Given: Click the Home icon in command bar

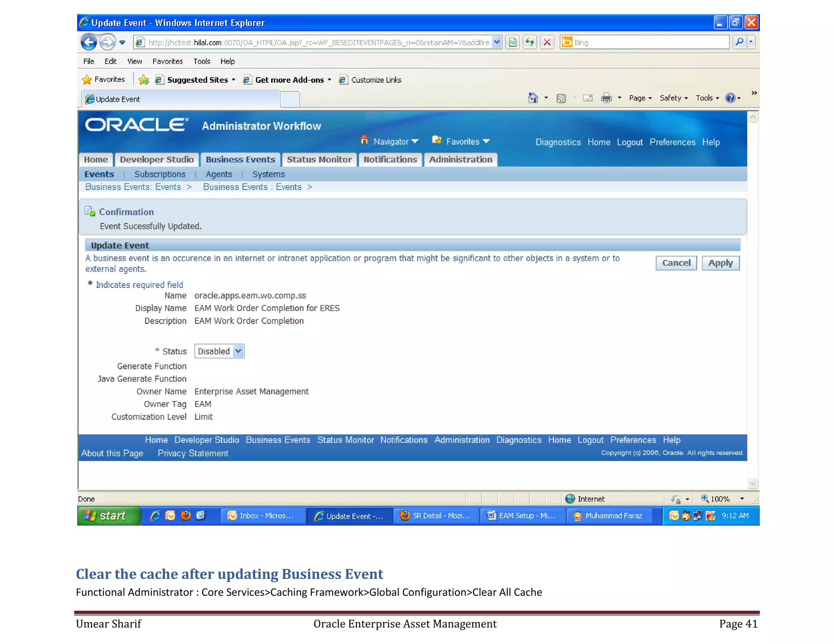Looking at the screenshot, I should [533, 98].
